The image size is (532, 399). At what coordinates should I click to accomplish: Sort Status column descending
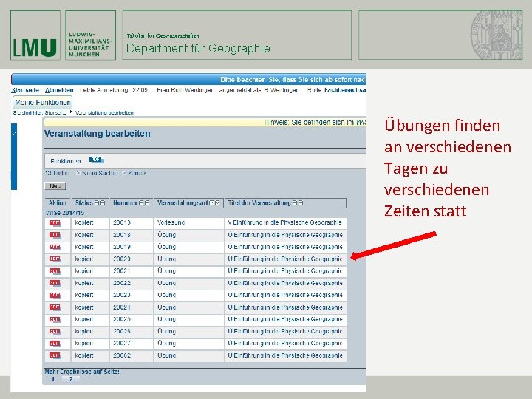pyautogui.click(x=103, y=202)
